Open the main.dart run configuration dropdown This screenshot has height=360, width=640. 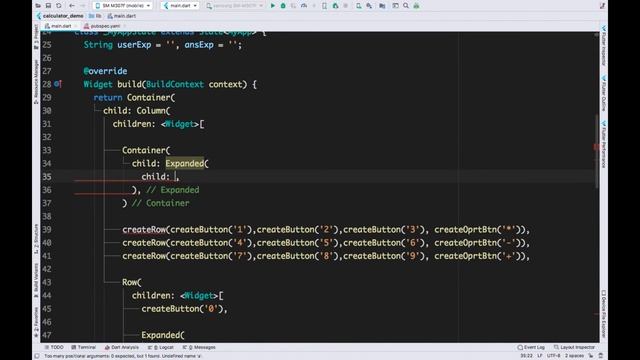[180, 6]
